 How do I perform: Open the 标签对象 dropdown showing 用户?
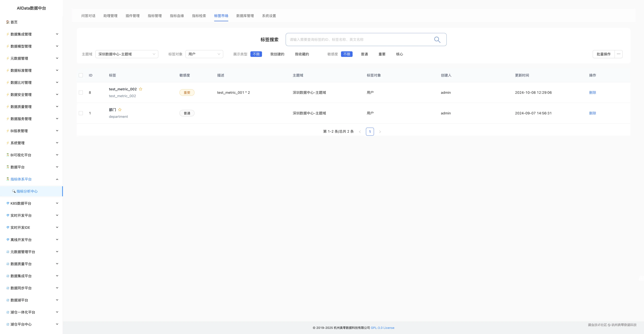click(x=204, y=54)
